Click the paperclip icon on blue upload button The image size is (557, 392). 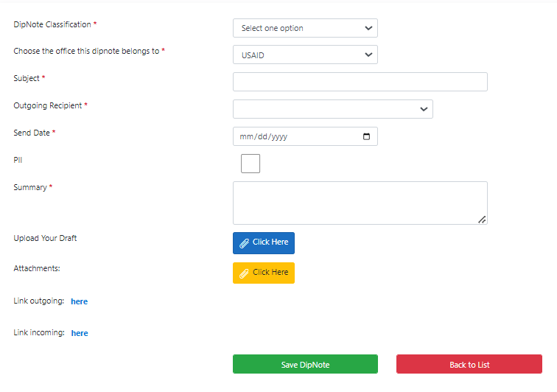click(x=244, y=243)
